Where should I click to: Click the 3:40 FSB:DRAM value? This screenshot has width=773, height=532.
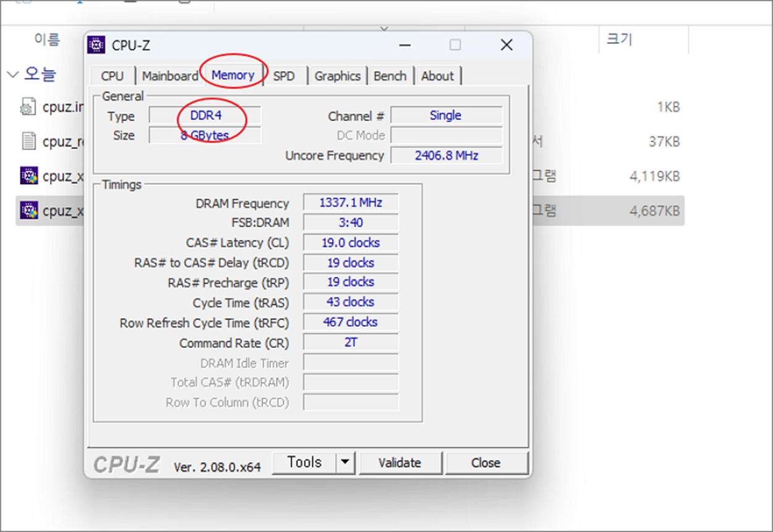point(351,222)
